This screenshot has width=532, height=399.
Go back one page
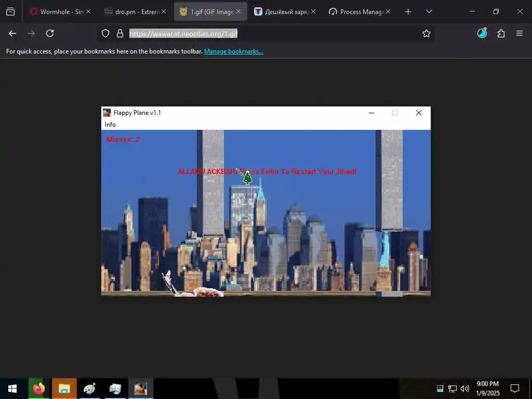click(12, 33)
